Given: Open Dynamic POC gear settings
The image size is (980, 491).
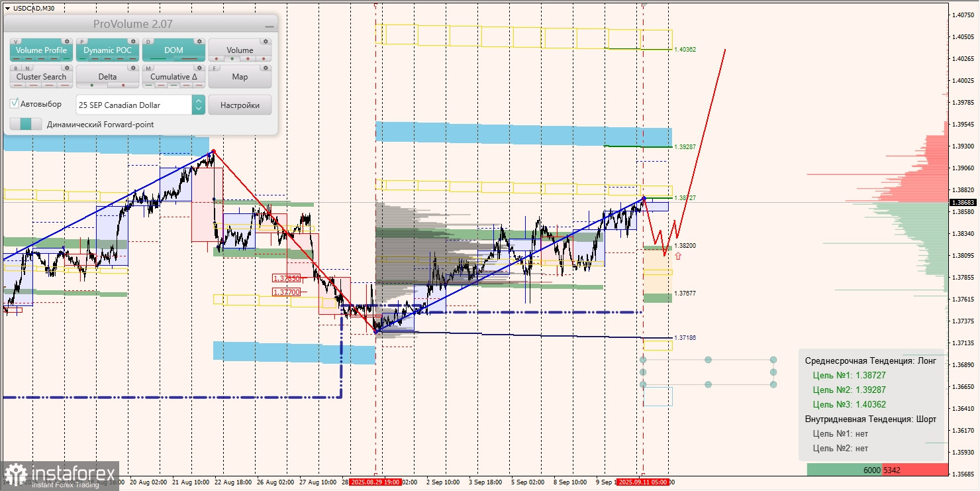Looking at the screenshot, I should (x=133, y=41).
